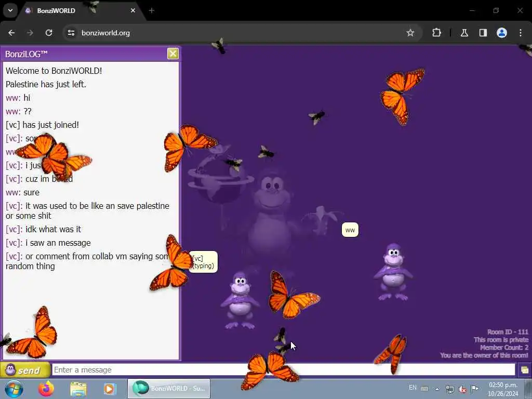Click 'Welcome to BonziWORLD!' log line
The height and width of the screenshot is (399, 532).
pos(54,71)
